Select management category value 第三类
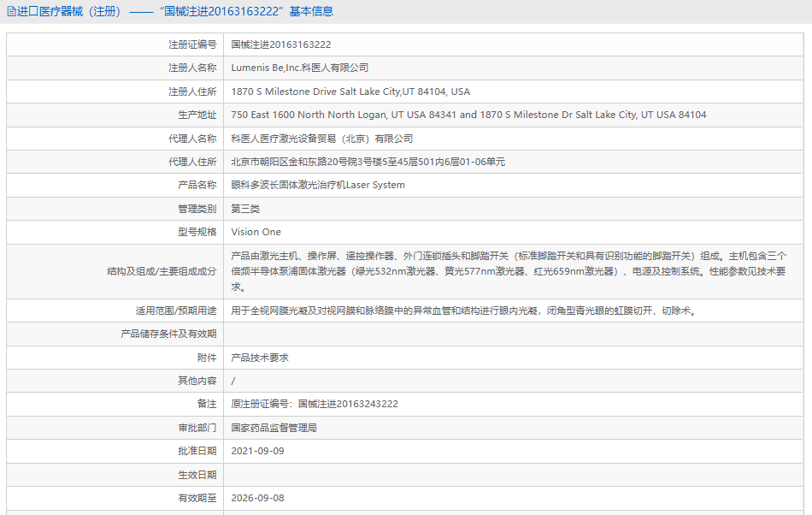The width and height of the screenshot is (812, 515). click(x=245, y=209)
